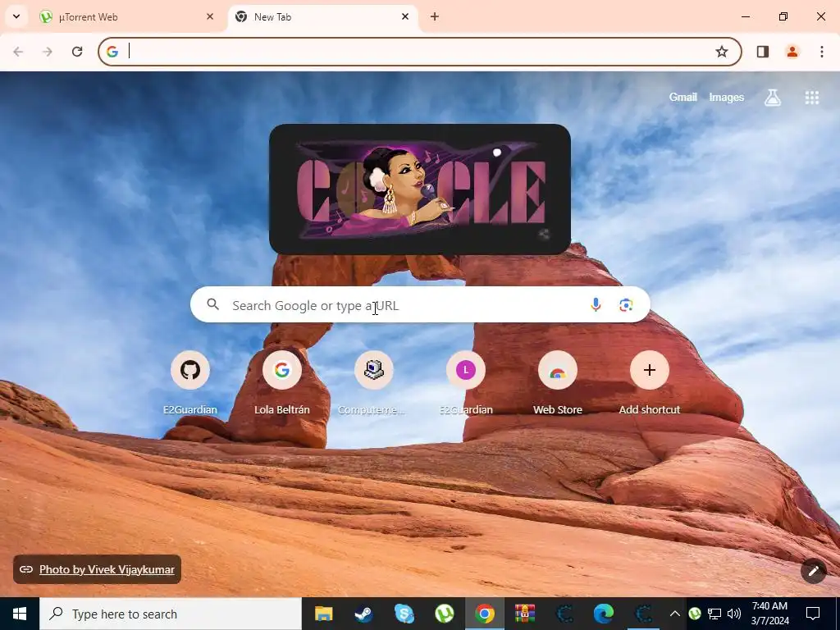Launch Steam from the taskbar
The image size is (840, 630).
tap(363, 614)
